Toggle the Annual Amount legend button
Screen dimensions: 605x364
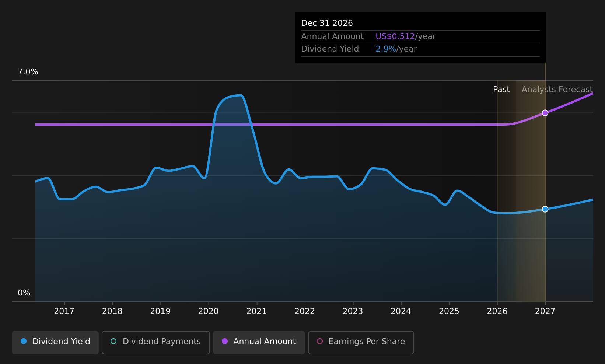point(259,342)
